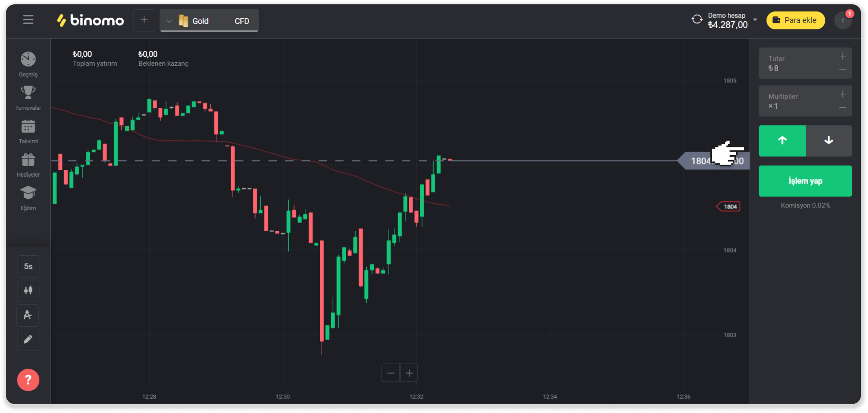This screenshot has height=413, width=868.
Task: Refresh the demo account balance
Action: click(697, 19)
